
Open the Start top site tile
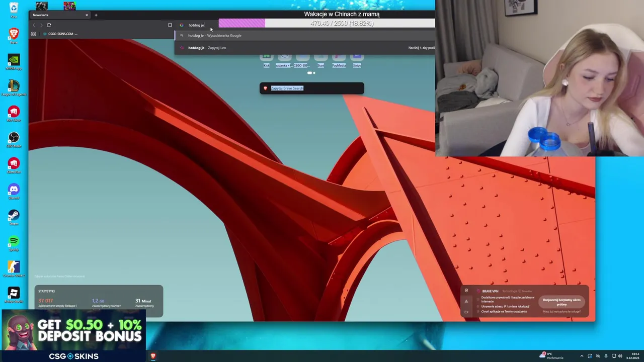coord(320,61)
